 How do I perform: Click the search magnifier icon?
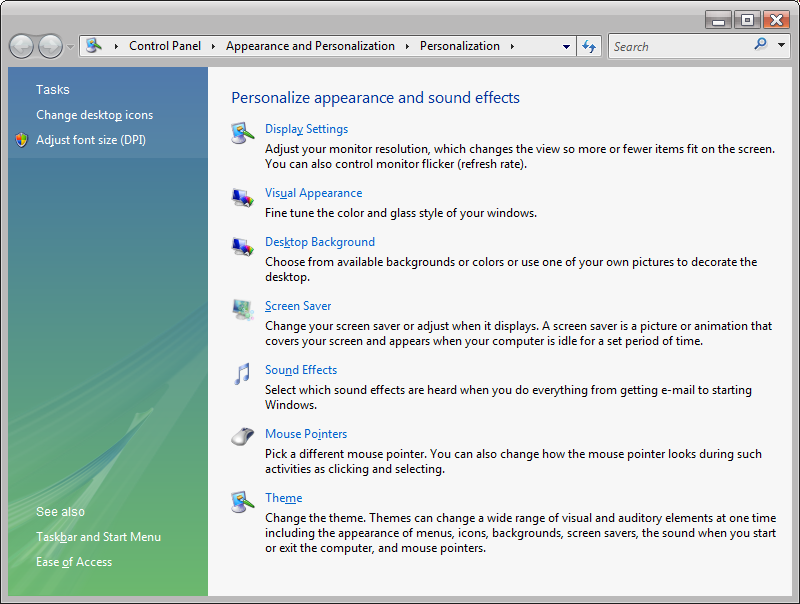coord(760,44)
